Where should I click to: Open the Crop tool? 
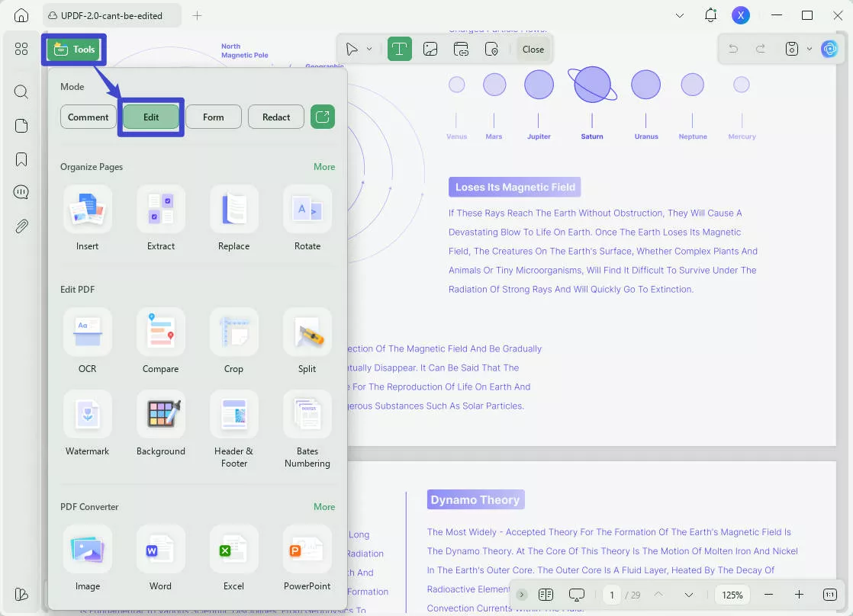tap(234, 341)
